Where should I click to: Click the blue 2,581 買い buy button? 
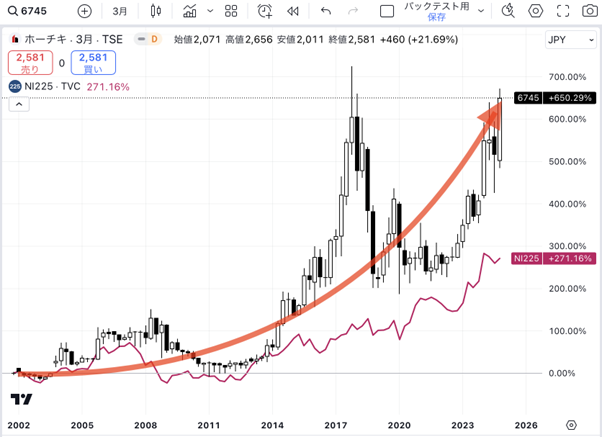[x=93, y=63]
